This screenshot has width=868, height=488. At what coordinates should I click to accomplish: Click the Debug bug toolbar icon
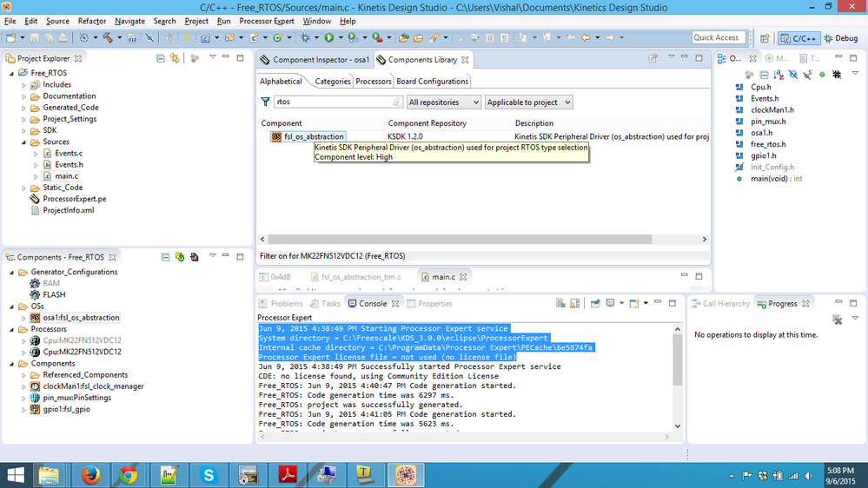(305, 37)
